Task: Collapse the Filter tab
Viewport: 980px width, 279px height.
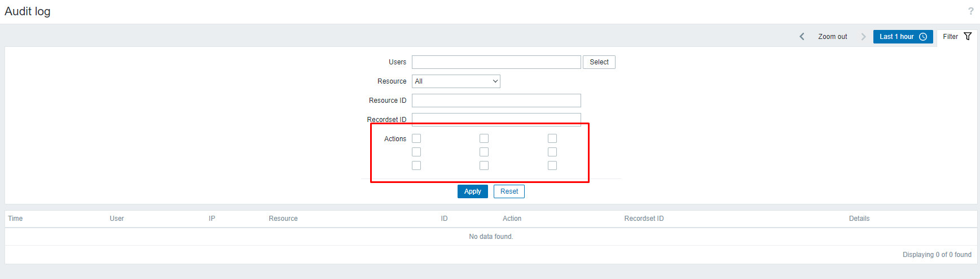Action: 957,37
